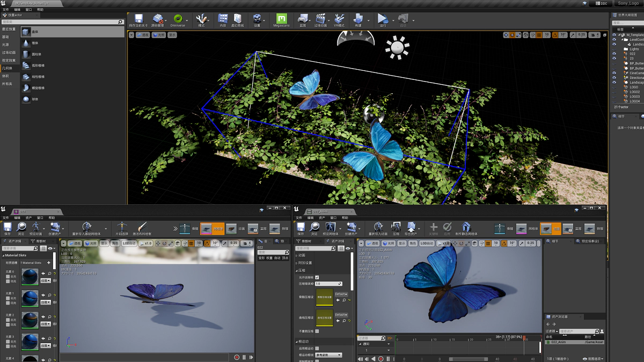644x362 pixels.
Task: Open the Root Motion Root Lock (参考姿势) dropdown
Action: [328, 355]
